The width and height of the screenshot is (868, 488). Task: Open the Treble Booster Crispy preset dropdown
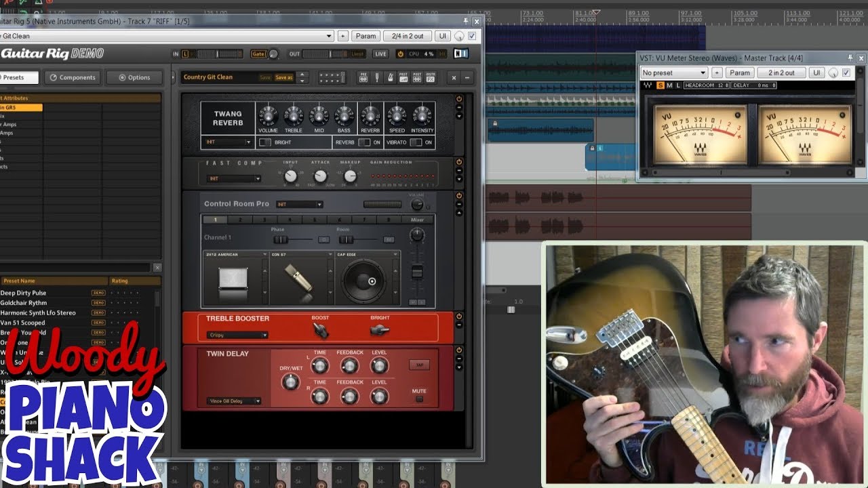coord(237,335)
